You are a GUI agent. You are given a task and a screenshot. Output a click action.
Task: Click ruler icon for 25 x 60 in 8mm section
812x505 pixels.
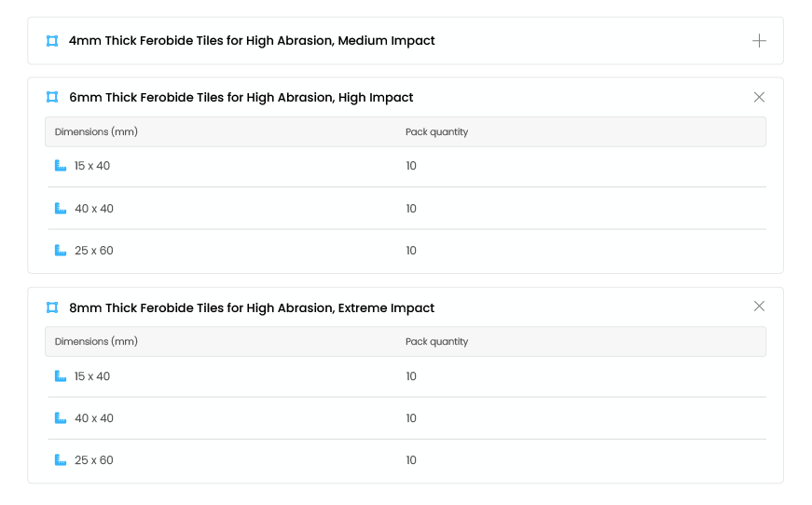[61, 460]
